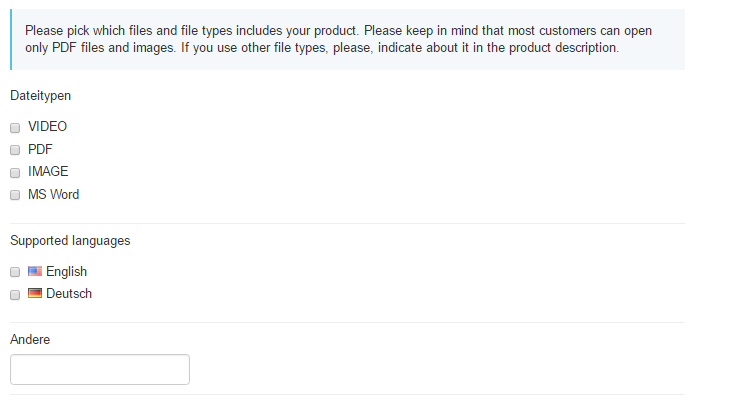
Task: Toggle the MS Word checkbox
Action: pyautogui.click(x=15, y=195)
